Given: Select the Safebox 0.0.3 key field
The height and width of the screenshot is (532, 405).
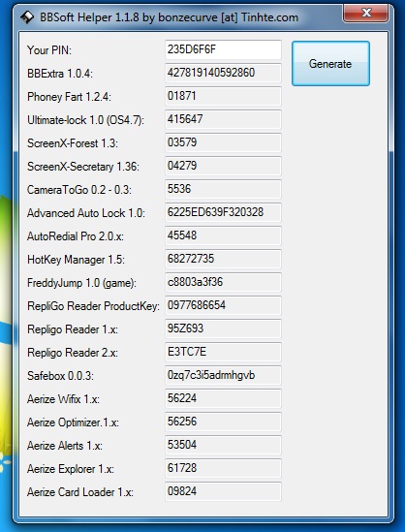Looking at the screenshot, I should [x=223, y=375].
